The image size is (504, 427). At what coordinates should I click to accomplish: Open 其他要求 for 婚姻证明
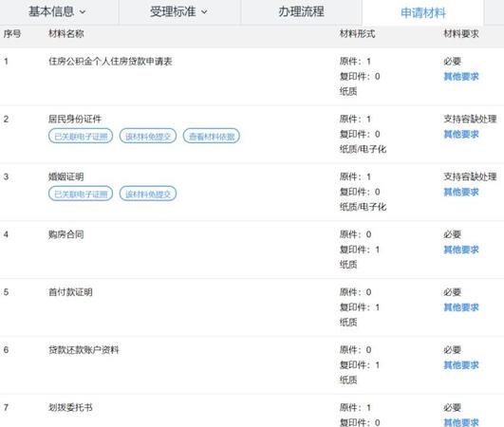click(x=461, y=192)
